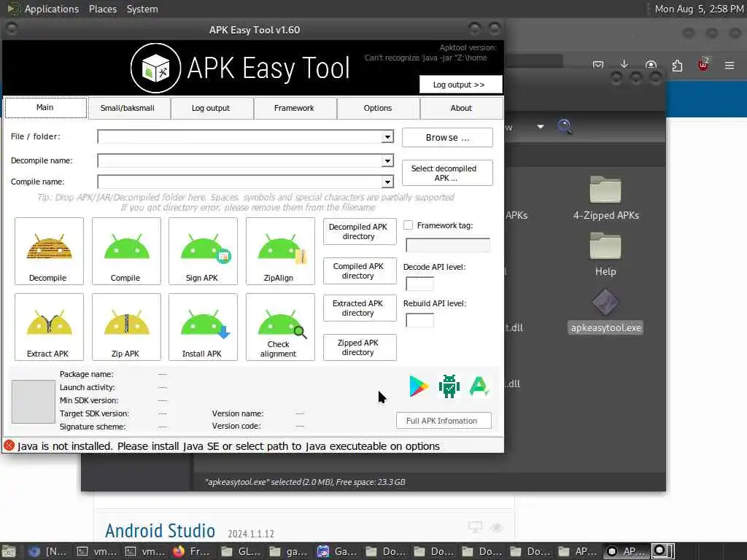This screenshot has width=747, height=560.
Task: Click the Firefox taskbar entry
Action: coord(191,551)
